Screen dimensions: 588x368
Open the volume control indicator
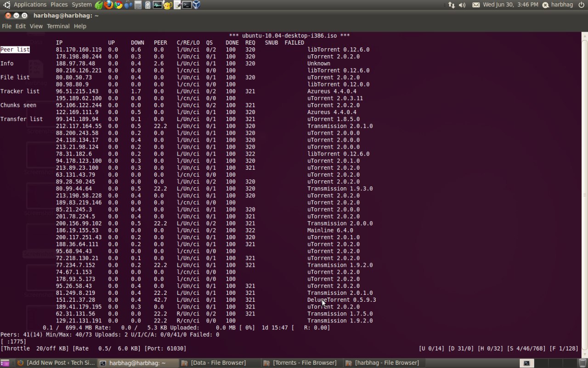point(462,5)
